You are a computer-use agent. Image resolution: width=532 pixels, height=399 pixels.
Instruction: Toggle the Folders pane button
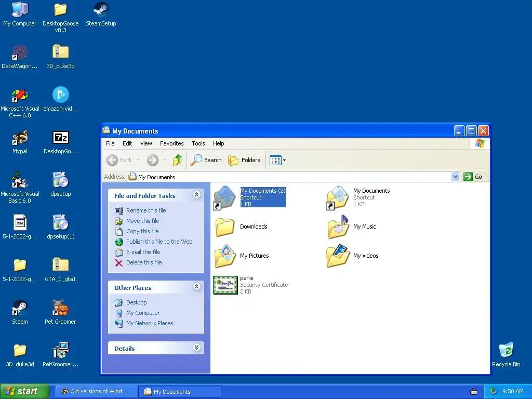244,160
